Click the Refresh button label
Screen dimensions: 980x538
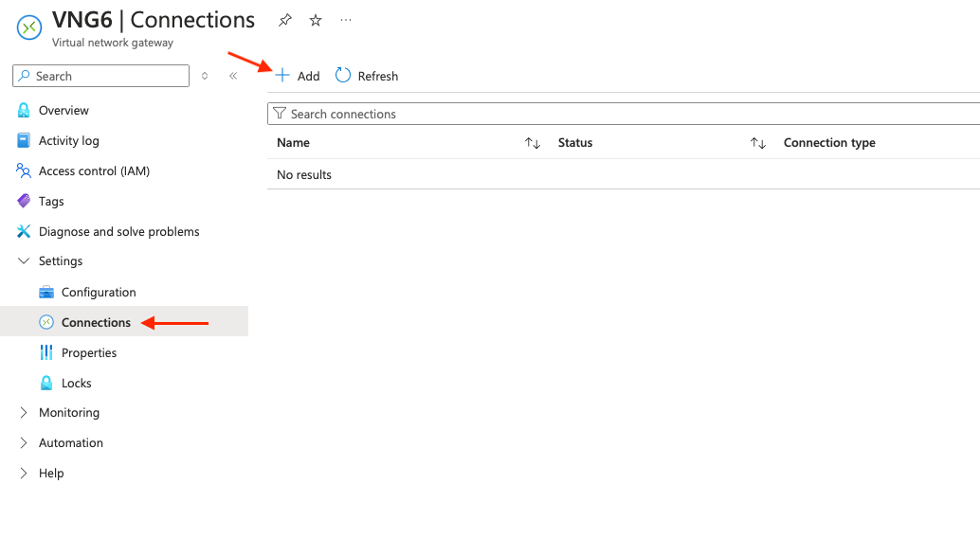pos(377,76)
